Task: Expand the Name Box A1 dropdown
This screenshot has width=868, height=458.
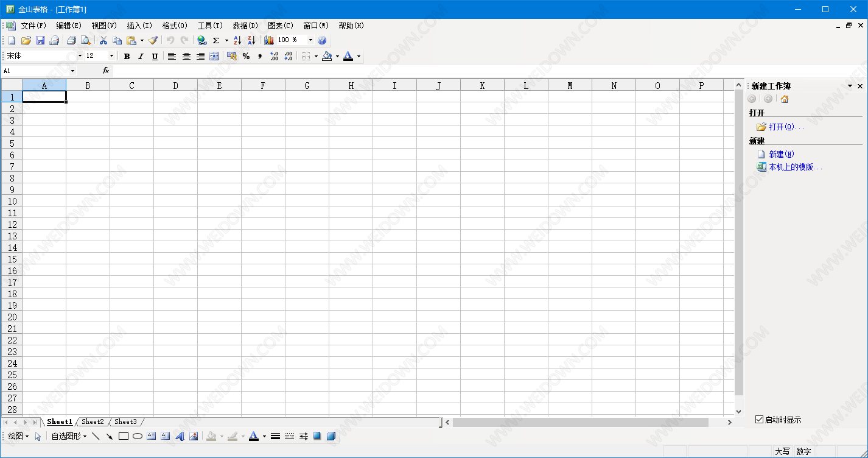Action: pos(72,71)
